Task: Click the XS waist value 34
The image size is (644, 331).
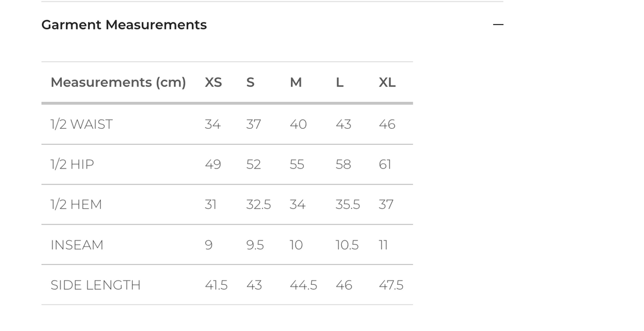Action: click(x=213, y=124)
